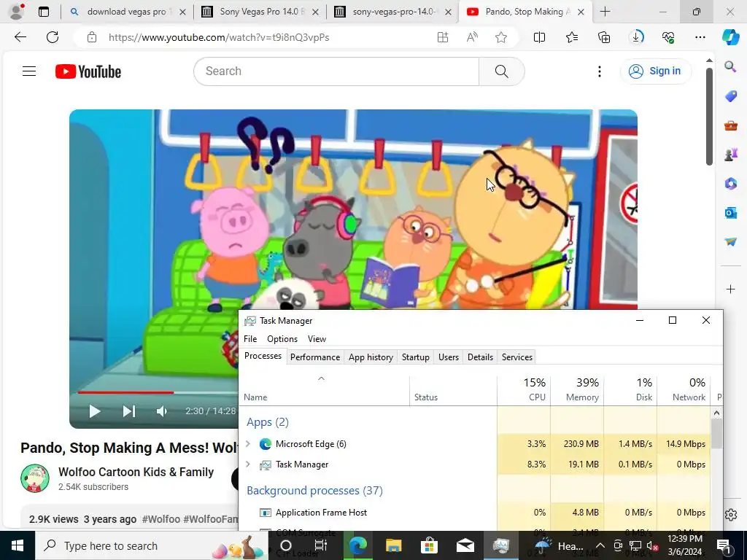Screen dimensions: 747x560
Task: Refresh the current page
Action: [53, 37]
